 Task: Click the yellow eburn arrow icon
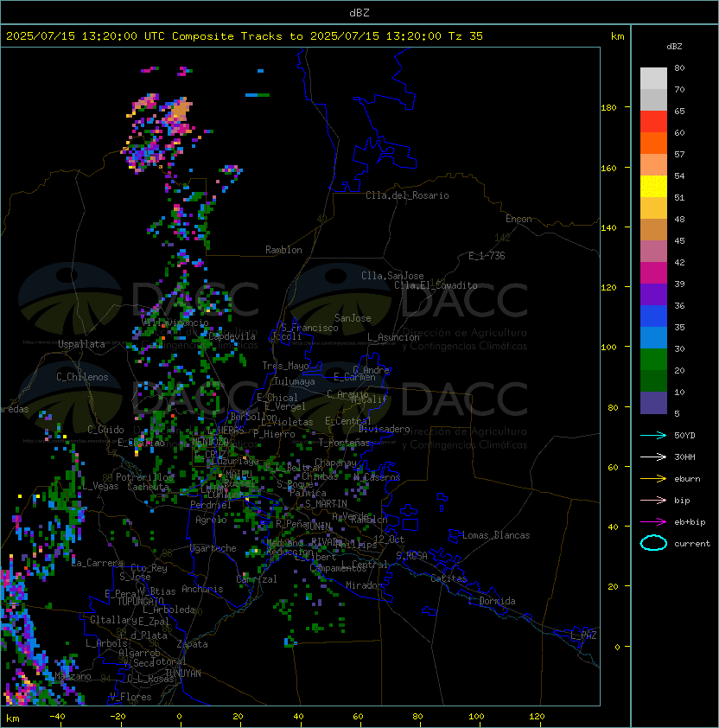(x=653, y=478)
